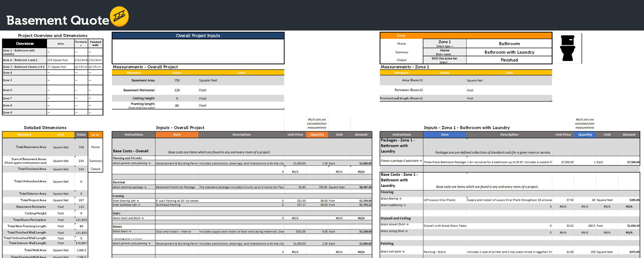The height and width of the screenshot is (258, 644).
Task: Open the Zone 1 type dropdown showing Bathroom
Action: click(509, 44)
